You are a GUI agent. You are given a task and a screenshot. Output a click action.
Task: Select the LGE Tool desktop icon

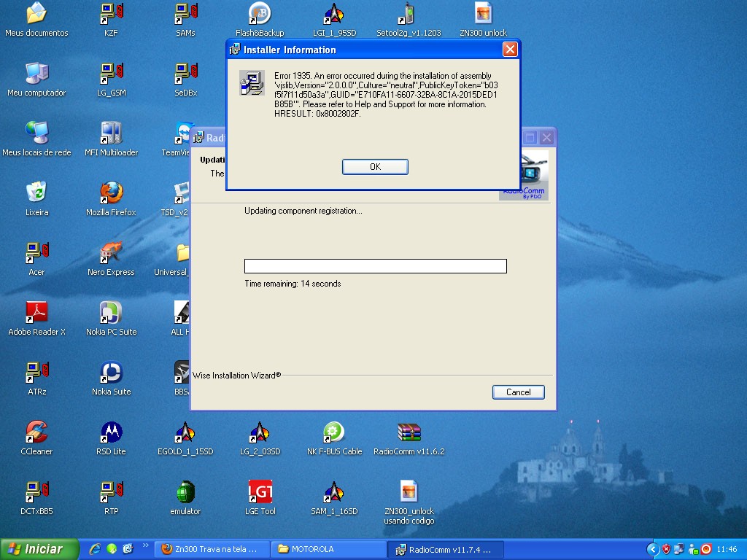(260, 498)
